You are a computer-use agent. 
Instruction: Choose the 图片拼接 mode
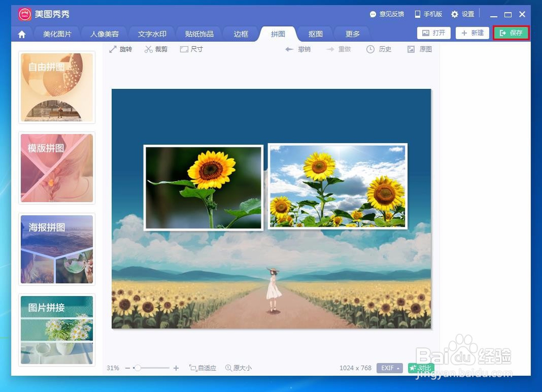click(x=57, y=330)
